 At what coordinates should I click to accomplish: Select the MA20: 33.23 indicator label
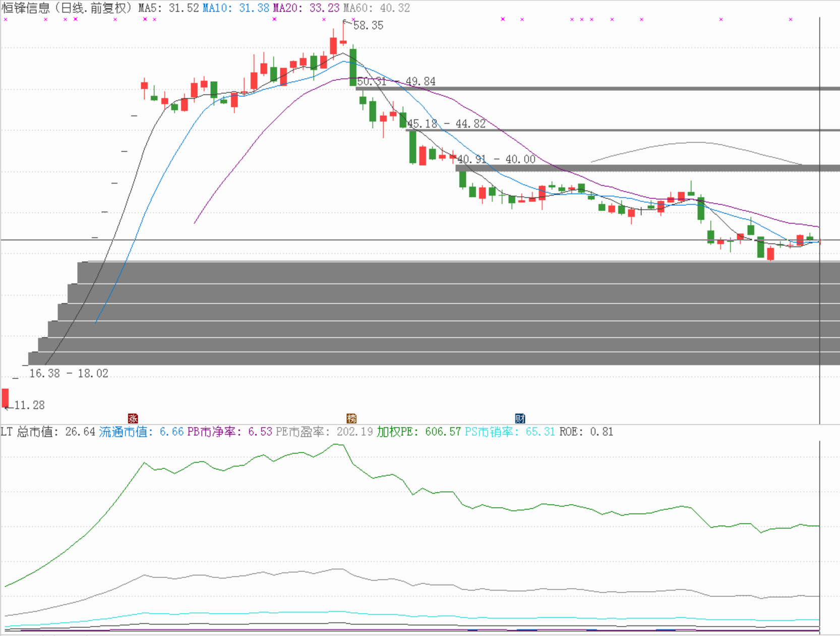tap(306, 8)
